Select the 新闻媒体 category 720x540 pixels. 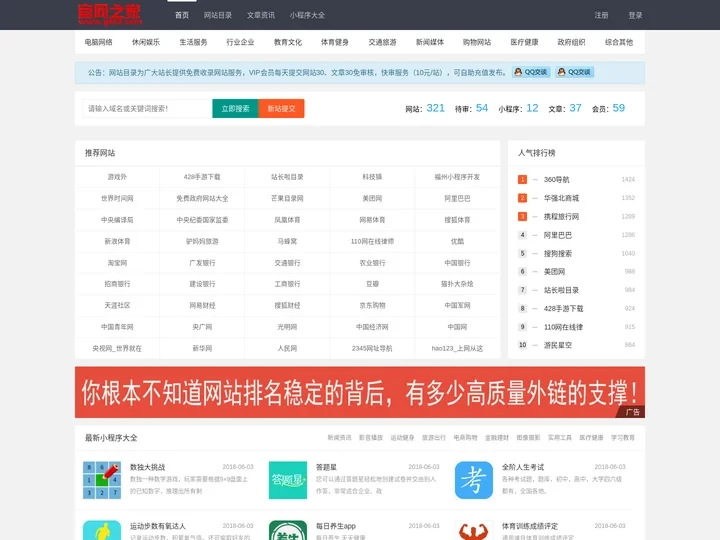pos(430,42)
